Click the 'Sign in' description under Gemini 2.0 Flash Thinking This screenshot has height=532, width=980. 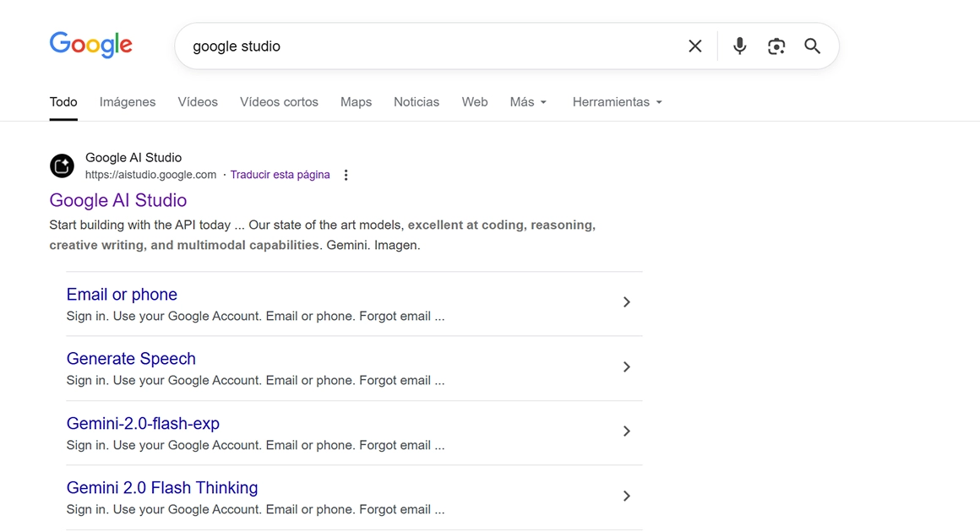point(256,509)
